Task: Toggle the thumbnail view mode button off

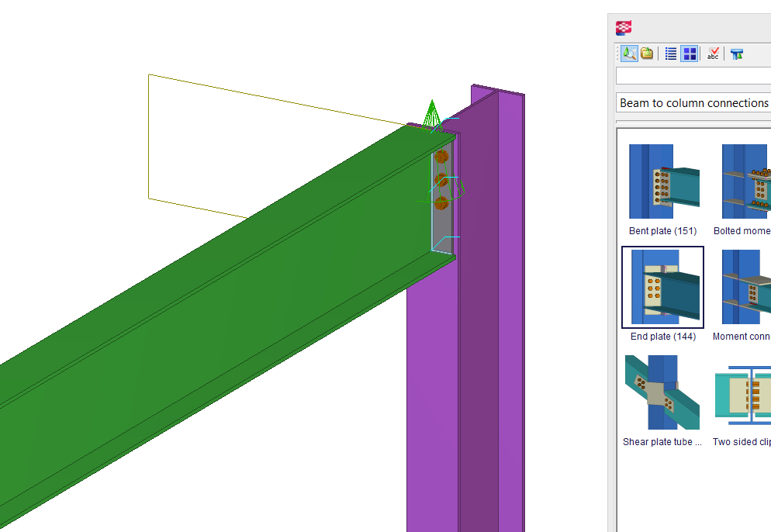Action: click(689, 53)
